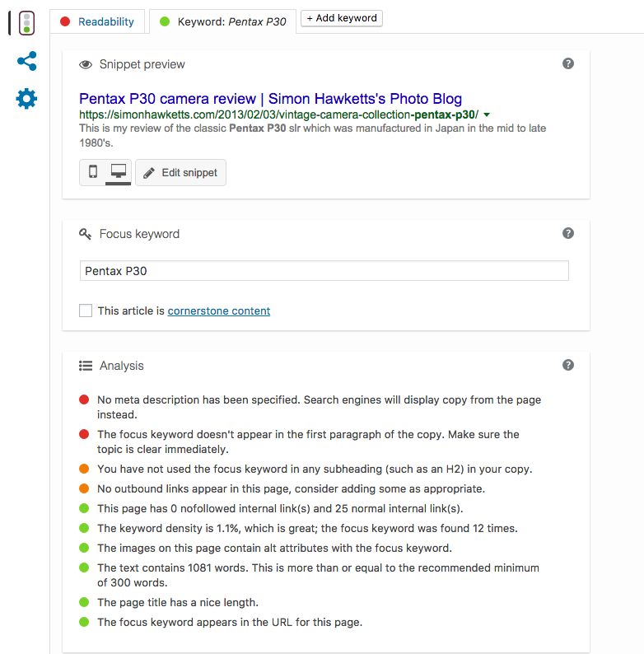The height and width of the screenshot is (654, 644).
Task: Click 'You have not used the focus keyword in any subheading' text
Action: pos(315,469)
